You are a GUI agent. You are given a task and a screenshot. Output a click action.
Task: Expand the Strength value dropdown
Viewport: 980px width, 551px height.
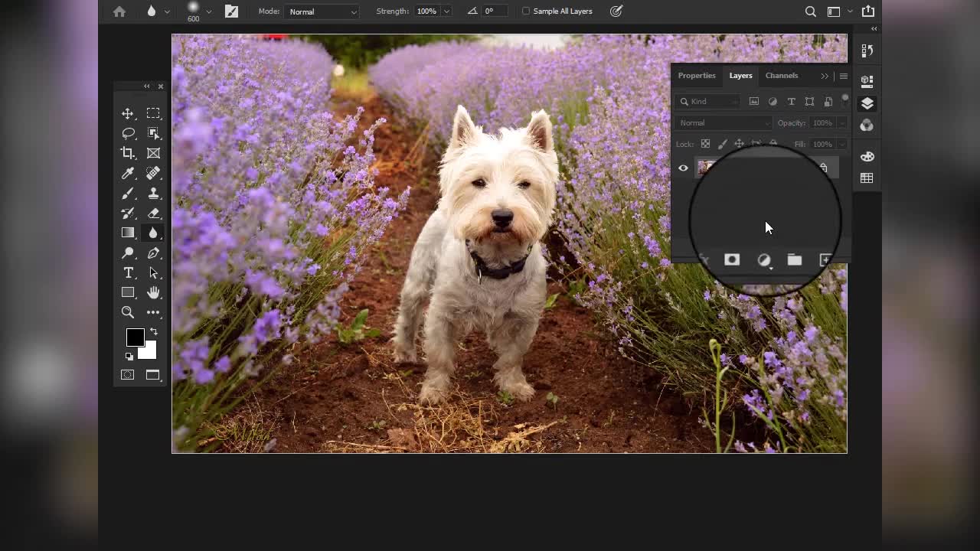(446, 11)
